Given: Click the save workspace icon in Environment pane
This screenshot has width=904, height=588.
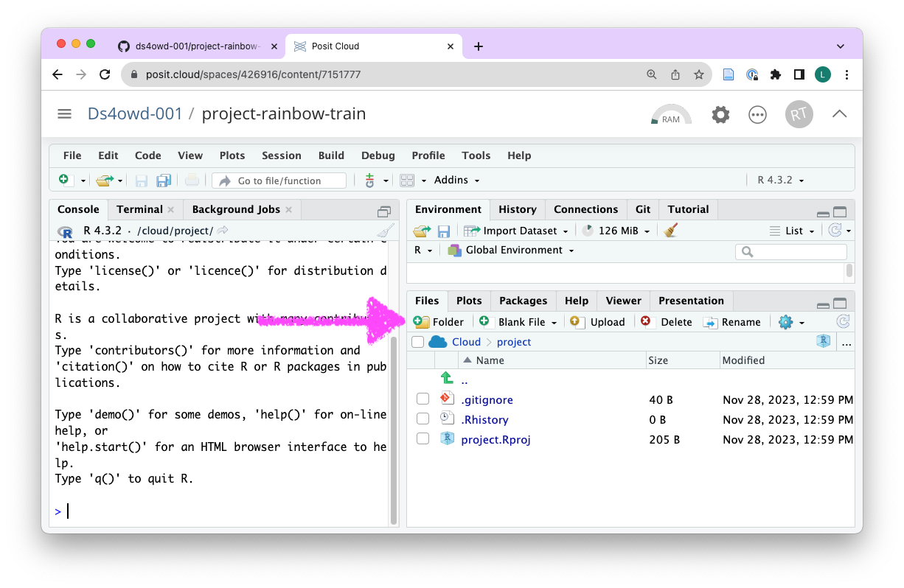Looking at the screenshot, I should coord(444,231).
